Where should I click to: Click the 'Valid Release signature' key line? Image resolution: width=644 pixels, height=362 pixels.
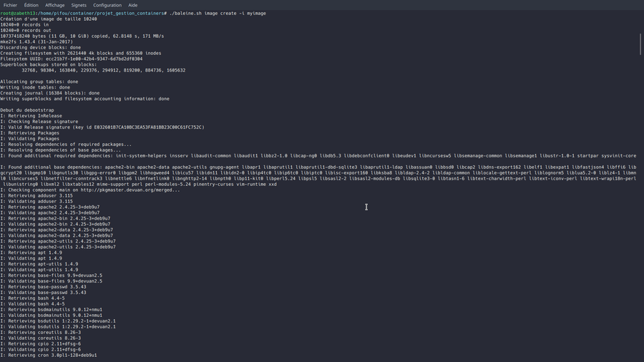click(x=102, y=127)
